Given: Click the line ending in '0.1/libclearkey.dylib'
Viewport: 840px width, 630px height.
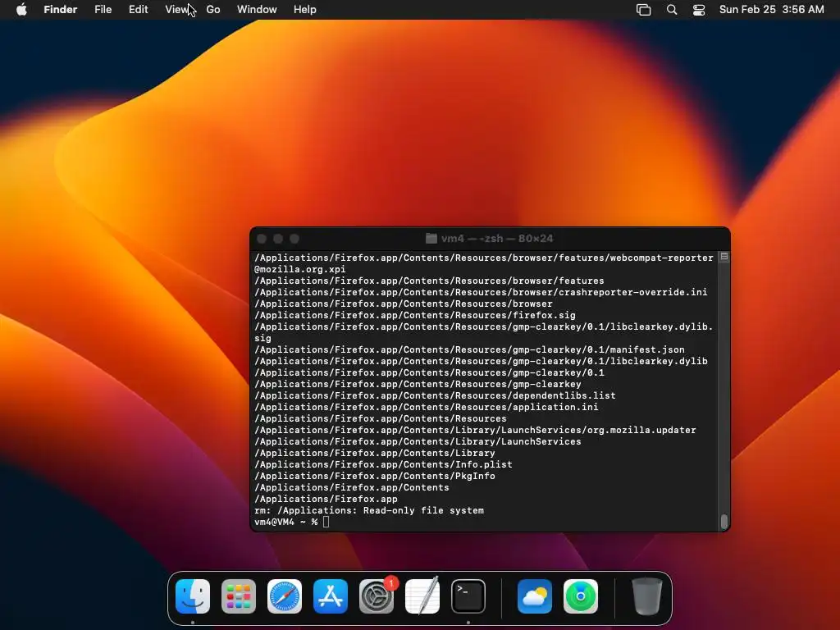Looking at the screenshot, I should click(x=481, y=361).
